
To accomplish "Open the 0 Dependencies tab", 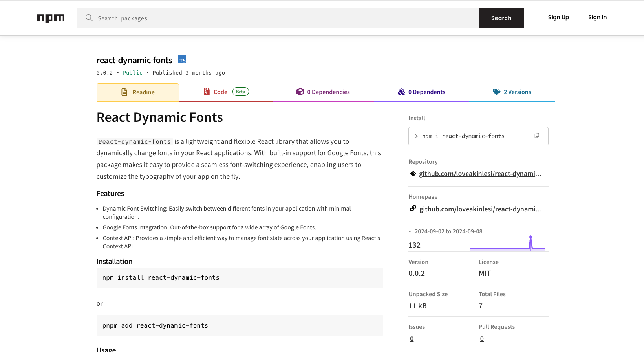I will point(323,92).
